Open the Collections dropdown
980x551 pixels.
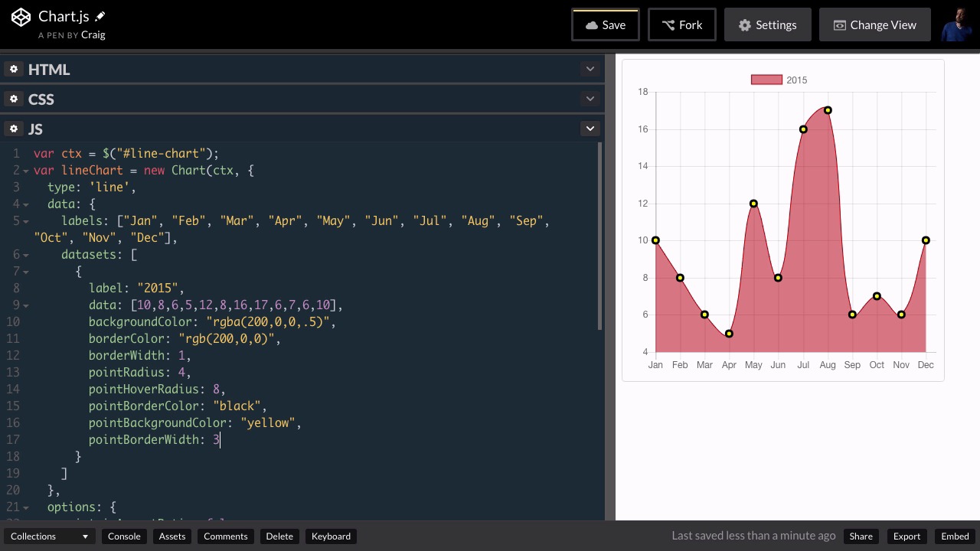[x=49, y=536]
